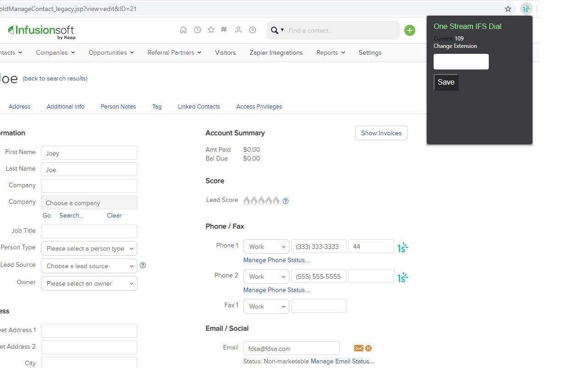588x368 pixels.
Task: Switch to the Tag tab
Action: coord(157,106)
